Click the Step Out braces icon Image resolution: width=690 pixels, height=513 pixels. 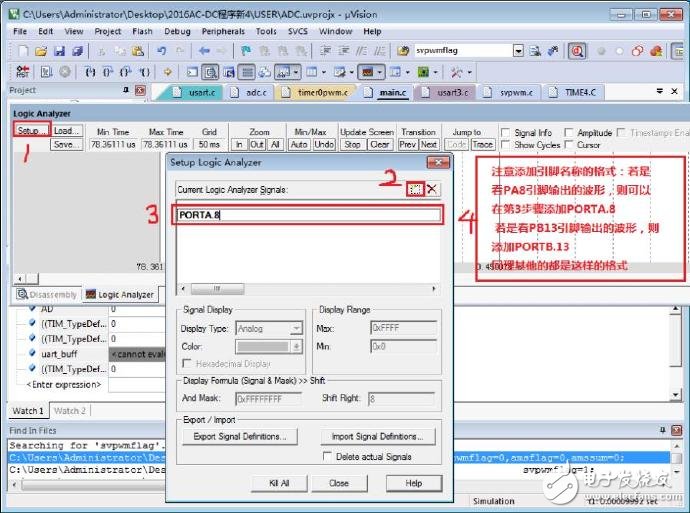(x=126, y=72)
